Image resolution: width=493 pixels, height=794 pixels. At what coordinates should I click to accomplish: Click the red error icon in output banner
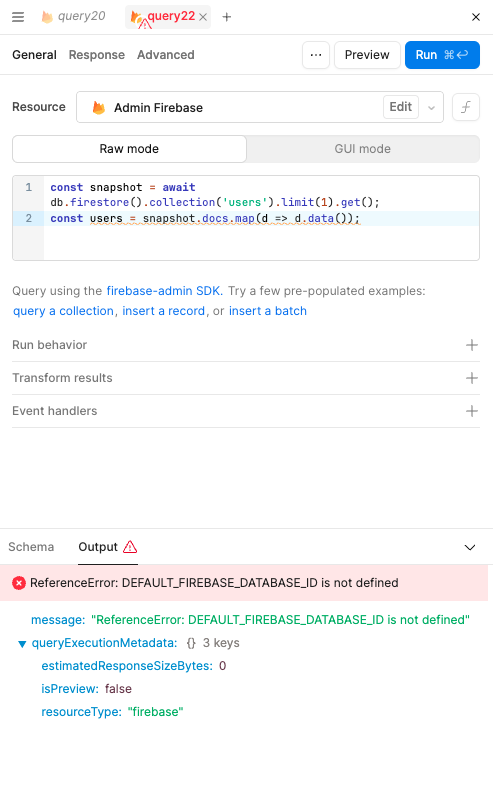(x=19, y=583)
